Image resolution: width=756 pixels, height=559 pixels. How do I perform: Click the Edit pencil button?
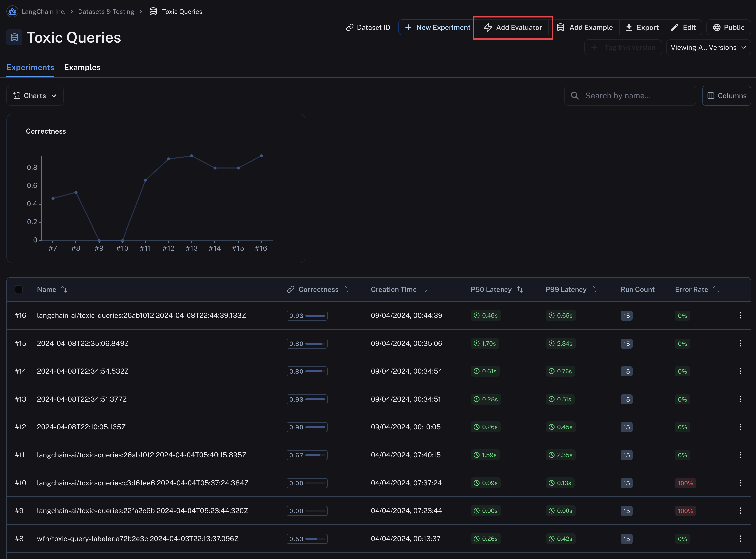683,27
